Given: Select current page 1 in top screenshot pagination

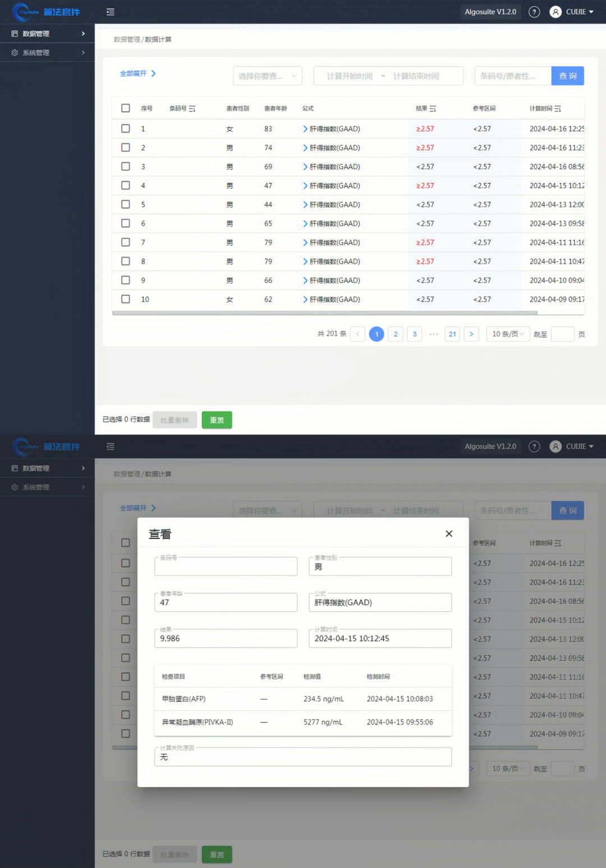Looking at the screenshot, I should pos(377,334).
